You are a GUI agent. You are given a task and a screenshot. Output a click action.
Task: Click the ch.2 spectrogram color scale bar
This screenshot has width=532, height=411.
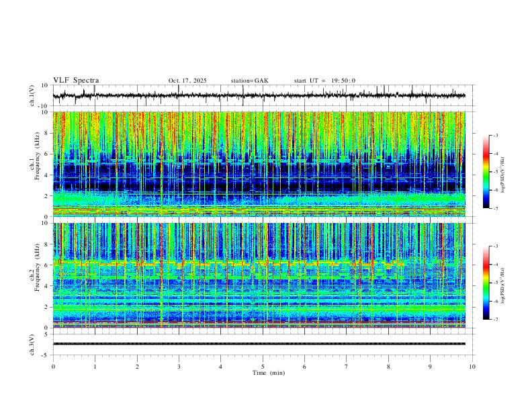click(x=486, y=283)
